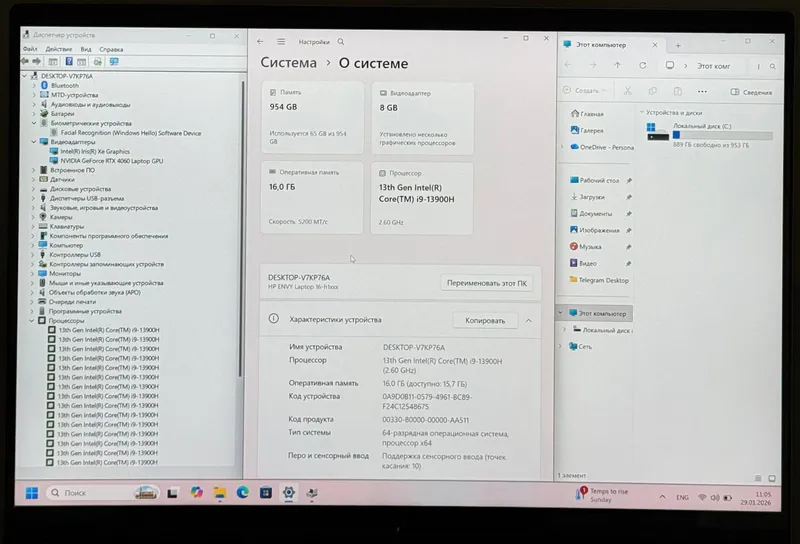This screenshot has width=800, height=544.
Task: Collapse the Процессоры category
Action: coord(32,320)
